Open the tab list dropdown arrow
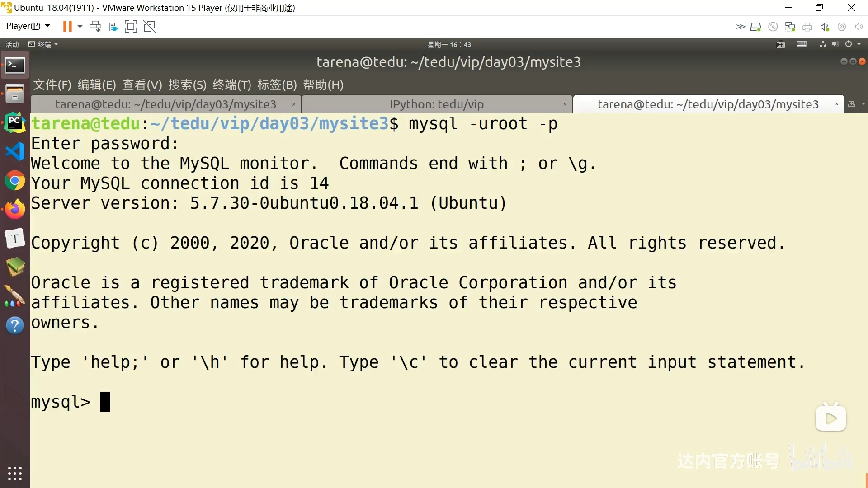 863,104
